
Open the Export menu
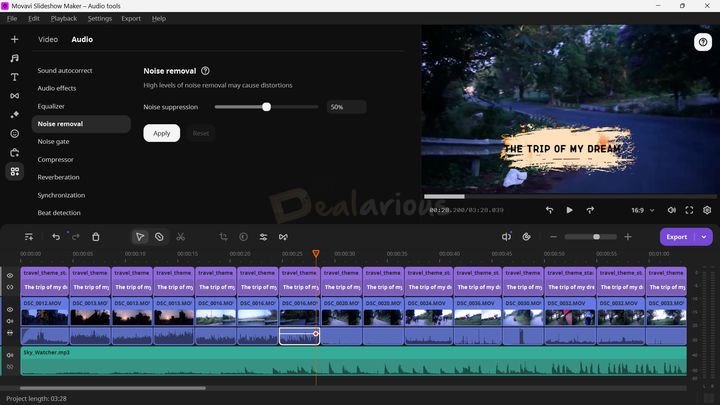[x=131, y=18]
